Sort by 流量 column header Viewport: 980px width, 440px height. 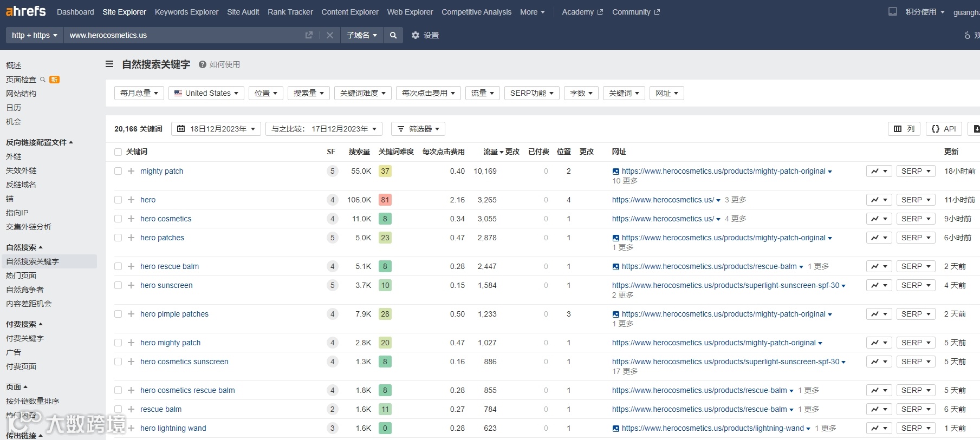(x=493, y=152)
